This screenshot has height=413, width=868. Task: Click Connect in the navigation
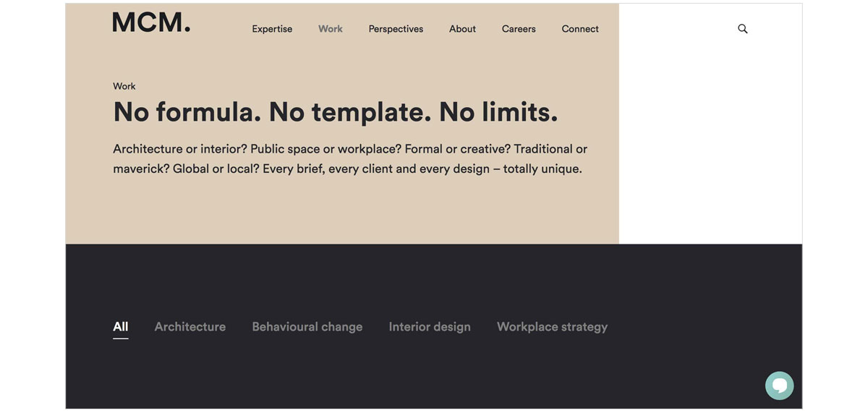tap(580, 29)
